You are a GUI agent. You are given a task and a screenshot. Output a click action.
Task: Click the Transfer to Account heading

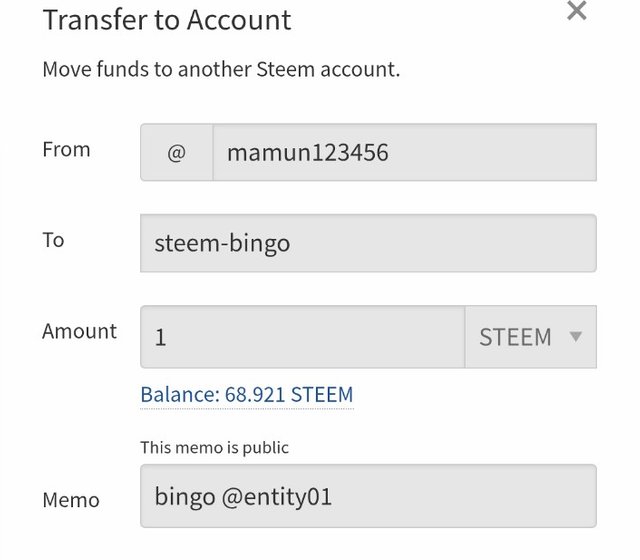[x=166, y=20]
